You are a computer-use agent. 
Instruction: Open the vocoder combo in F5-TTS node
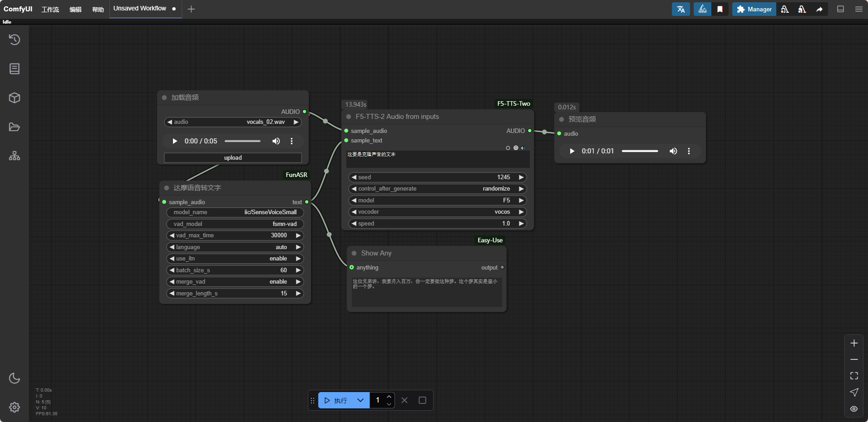click(x=438, y=212)
